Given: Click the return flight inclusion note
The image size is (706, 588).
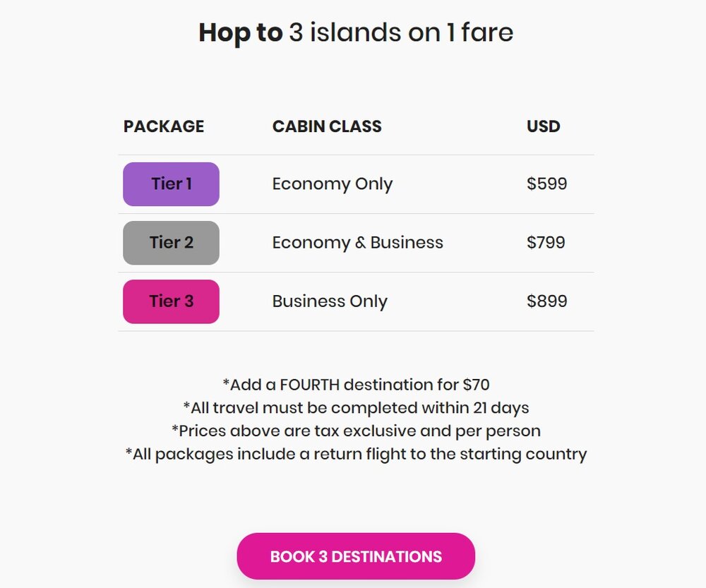Looking at the screenshot, I should (356, 453).
